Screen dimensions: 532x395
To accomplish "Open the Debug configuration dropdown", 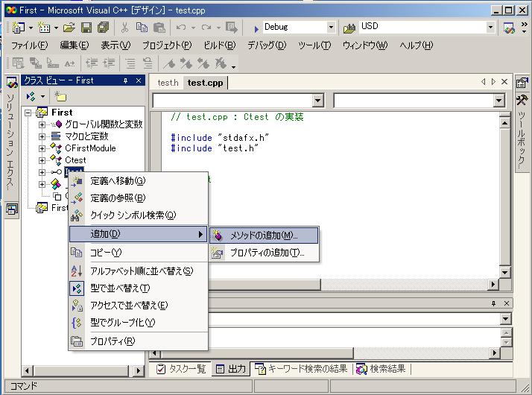I will click(331, 27).
